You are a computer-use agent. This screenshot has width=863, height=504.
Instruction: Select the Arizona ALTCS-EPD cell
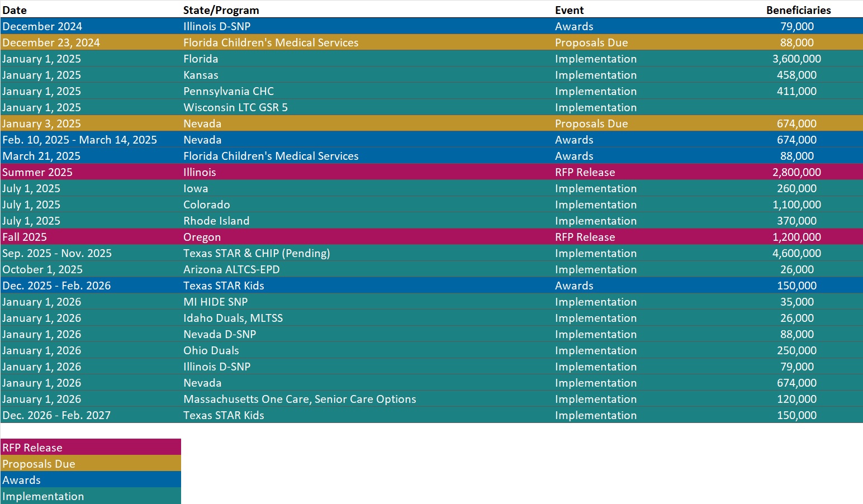click(x=231, y=269)
